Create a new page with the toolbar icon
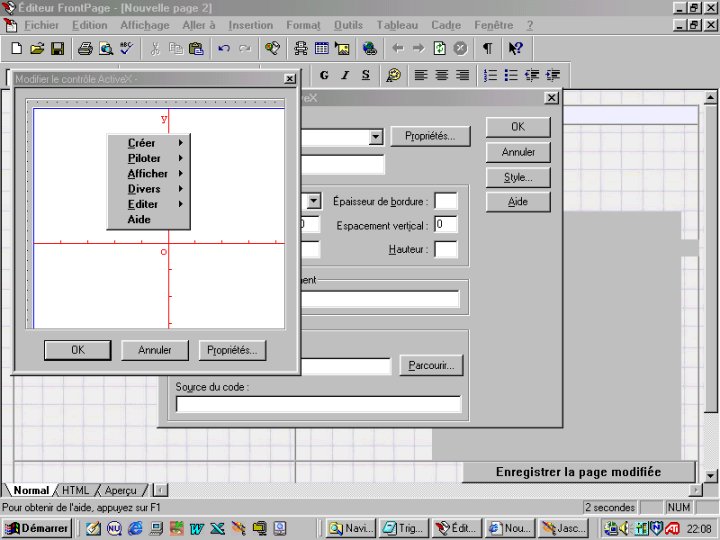The height and width of the screenshot is (540, 720). click(17, 48)
